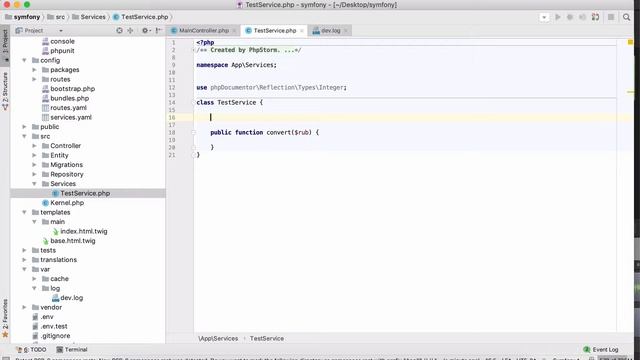
Task: Fold the convert function at line 18
Action: pos(194,133)
